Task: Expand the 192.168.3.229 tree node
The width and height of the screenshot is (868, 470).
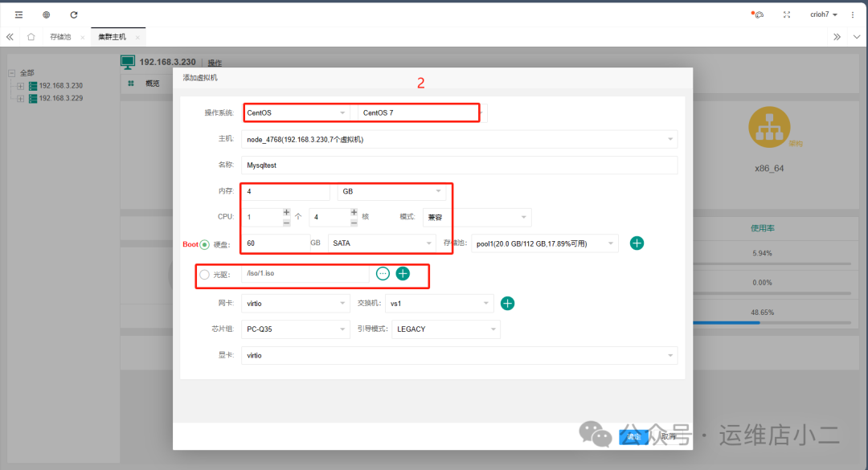Action: (20, 99)
